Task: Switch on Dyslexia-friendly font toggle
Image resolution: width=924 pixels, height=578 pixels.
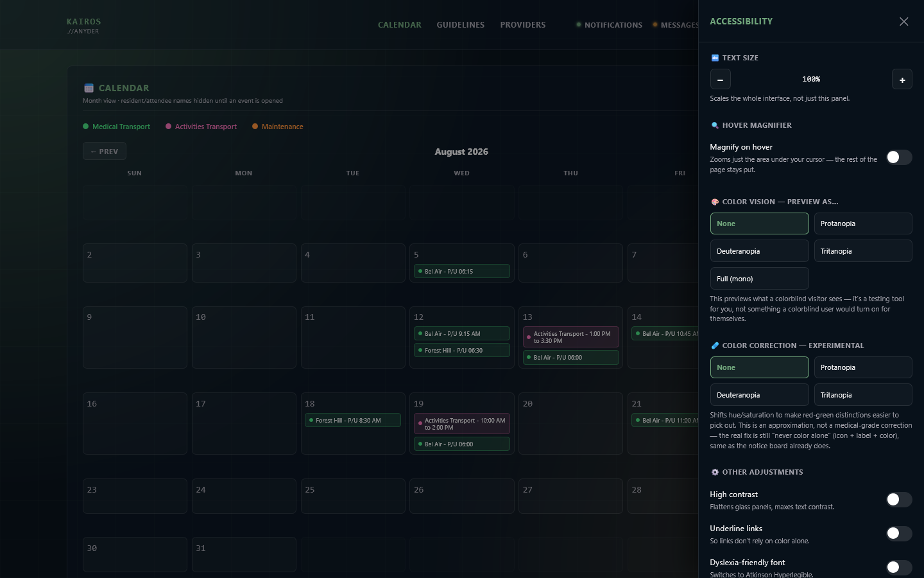Action: [x=899, y=568]
